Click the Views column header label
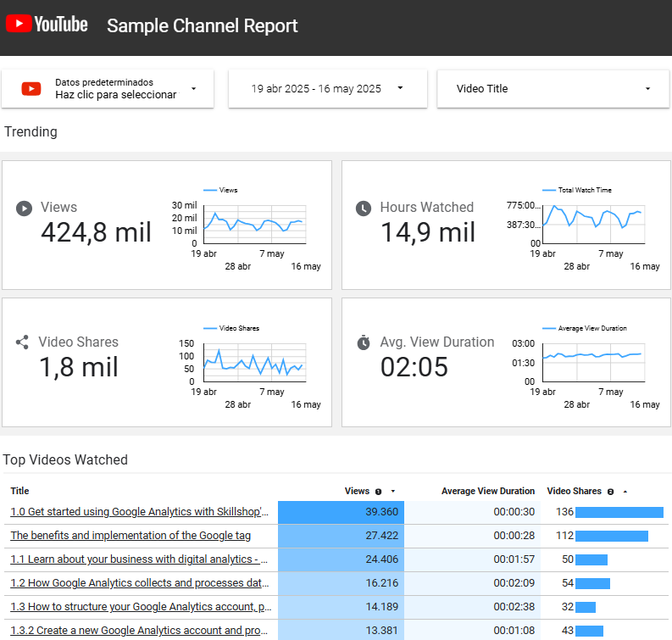Viewport: 672px width, 640px height. (x=357, y=491)
